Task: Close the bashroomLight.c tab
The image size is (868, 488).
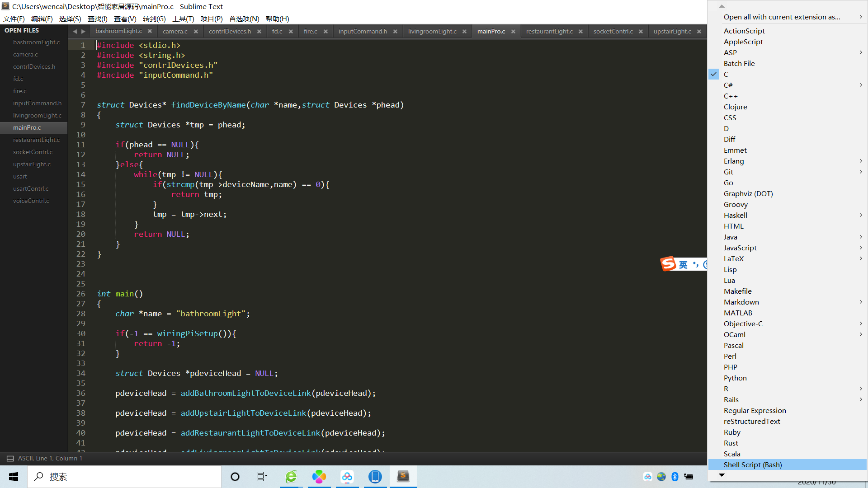Action: [x=150, y=31]
